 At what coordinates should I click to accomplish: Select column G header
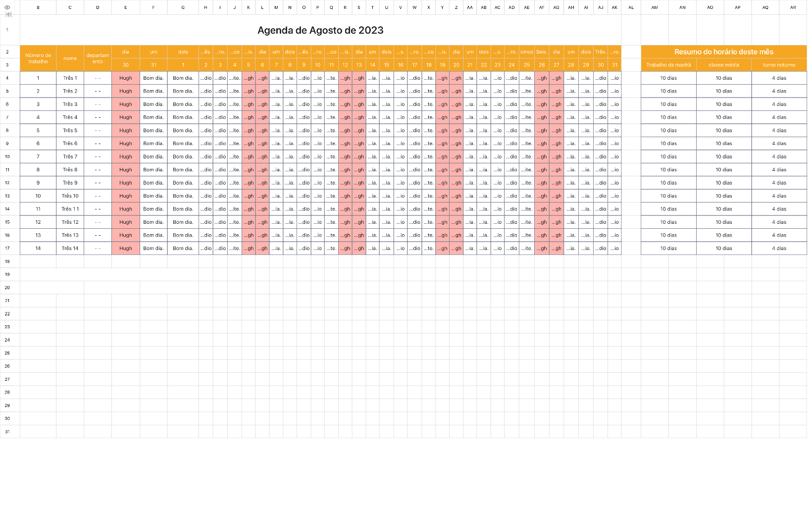183,7
